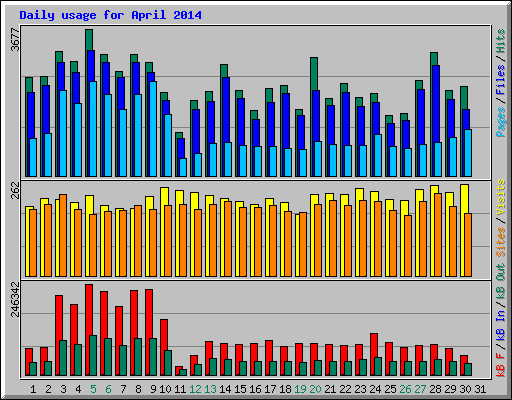Click day label 23 on the x-axis
The width and height of the screenshot is (512, 400).
click(360, 389)
